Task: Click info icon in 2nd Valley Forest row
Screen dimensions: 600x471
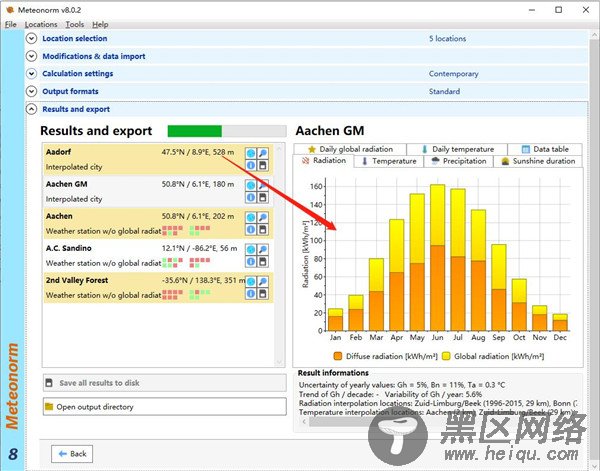Action: [x=251, y=294]
